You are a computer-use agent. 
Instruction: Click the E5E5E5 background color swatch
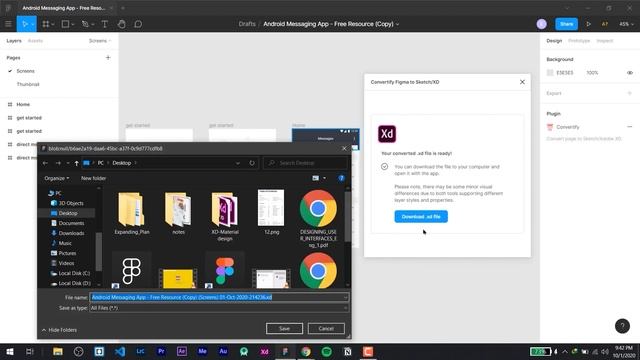coord(550,73)
